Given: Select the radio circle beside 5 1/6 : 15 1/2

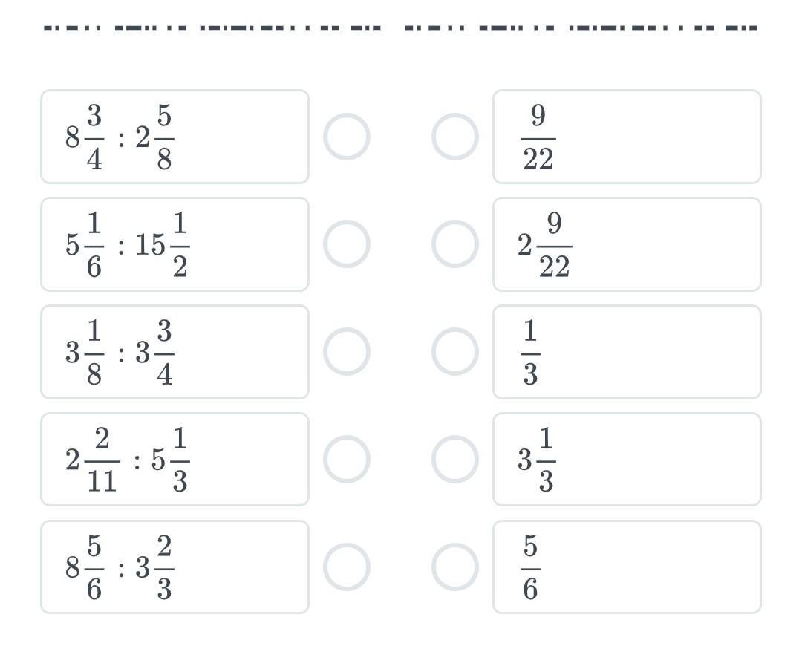Looking at the screenshot, I should (x=346, y=244).
